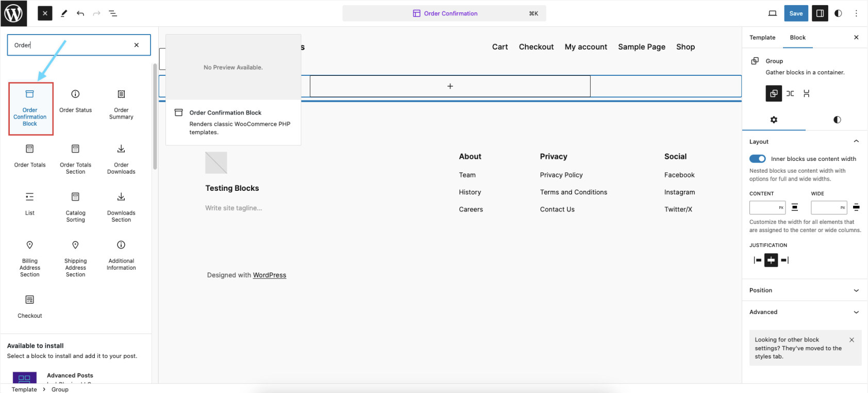
Task: Open the CONTENT width unit selector
Action: (x=781, y=207)
